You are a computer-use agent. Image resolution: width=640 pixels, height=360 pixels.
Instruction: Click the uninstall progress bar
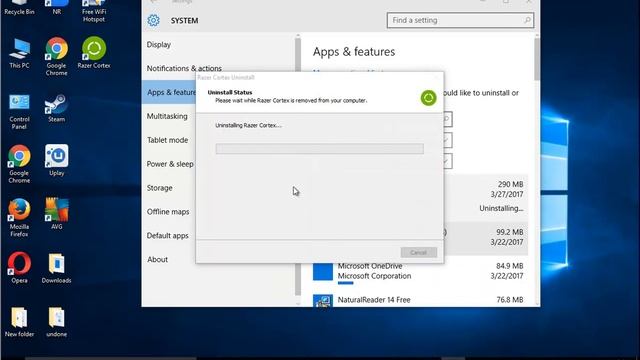point(320,149)
